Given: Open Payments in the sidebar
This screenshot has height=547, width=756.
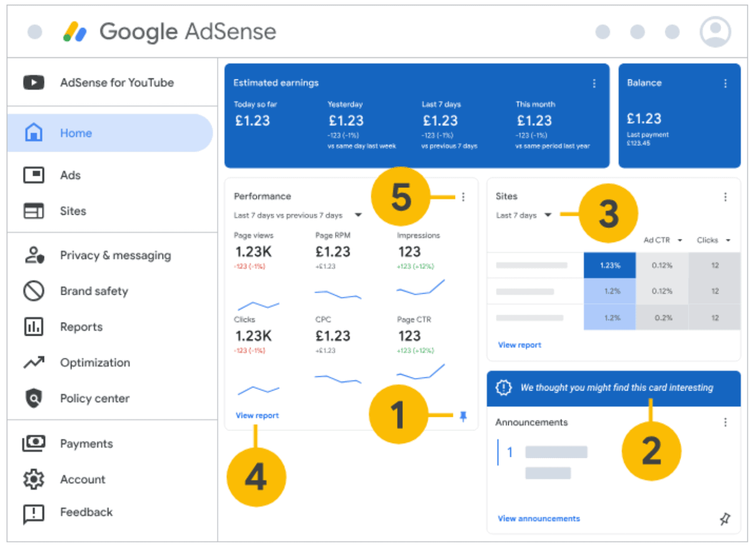Looking at the screenshot, I should pos(87,444).
